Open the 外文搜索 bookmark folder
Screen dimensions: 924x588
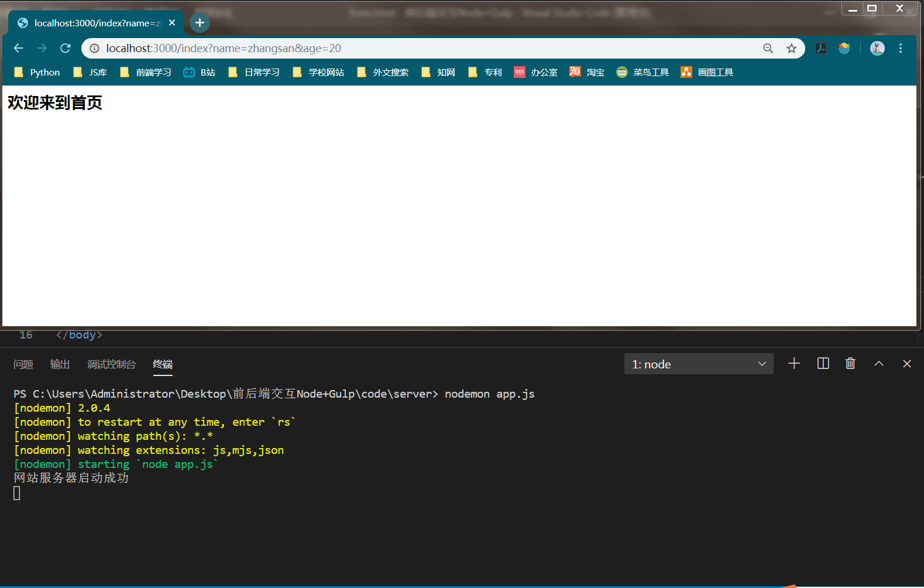tap(383, 72)
